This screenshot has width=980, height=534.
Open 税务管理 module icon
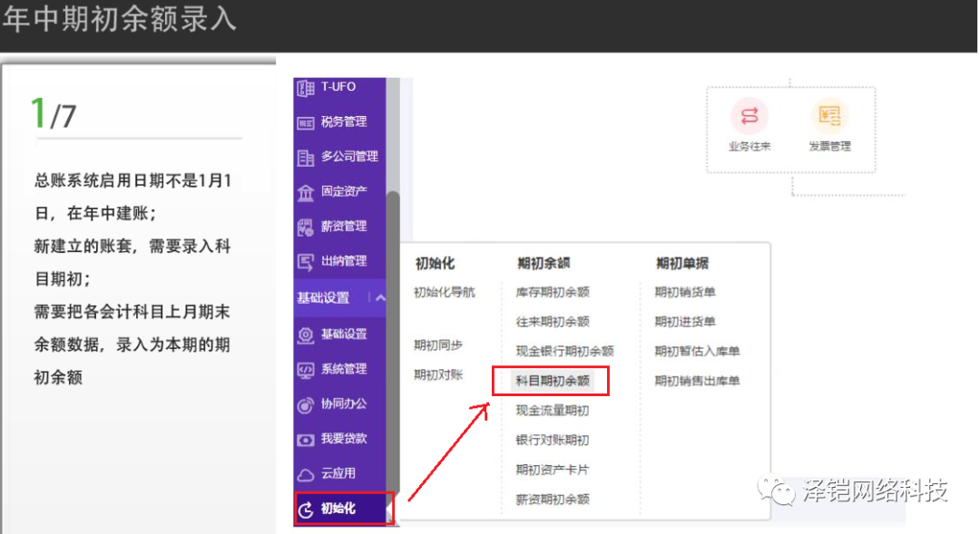pos(306,122)
